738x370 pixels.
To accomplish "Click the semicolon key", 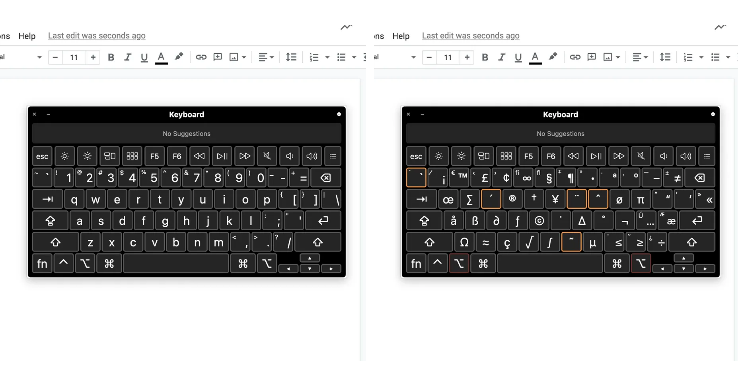I will pos(273,220).
